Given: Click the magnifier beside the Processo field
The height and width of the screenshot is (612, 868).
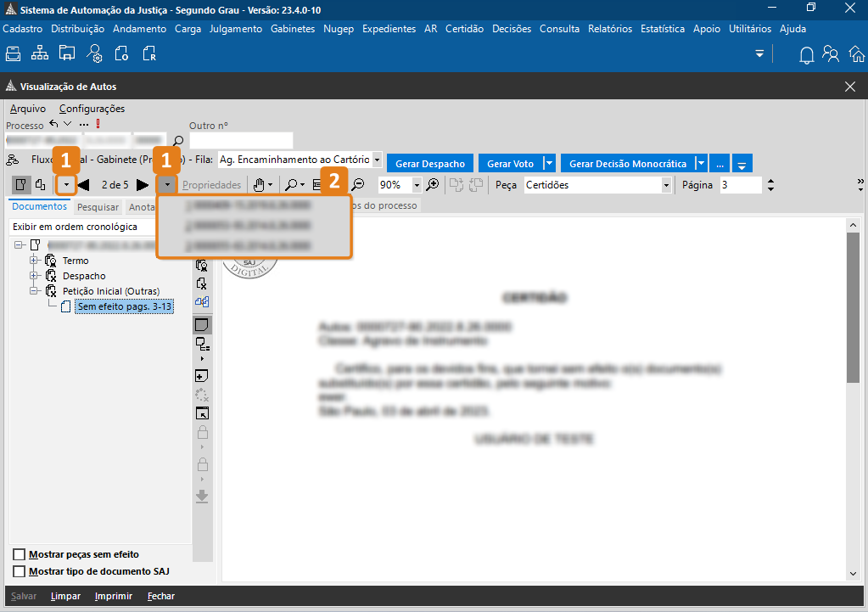Looking at the screenshot, I should [178, 141].
